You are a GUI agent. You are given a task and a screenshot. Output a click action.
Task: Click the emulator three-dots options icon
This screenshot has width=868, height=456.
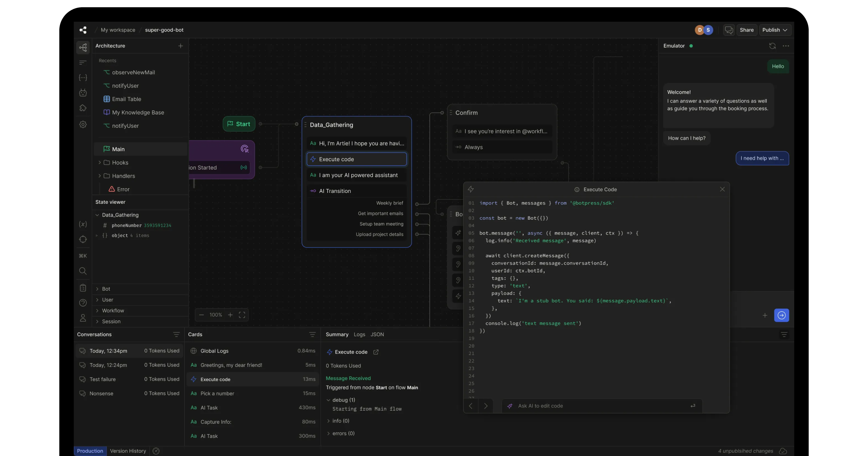pos(786,46)
